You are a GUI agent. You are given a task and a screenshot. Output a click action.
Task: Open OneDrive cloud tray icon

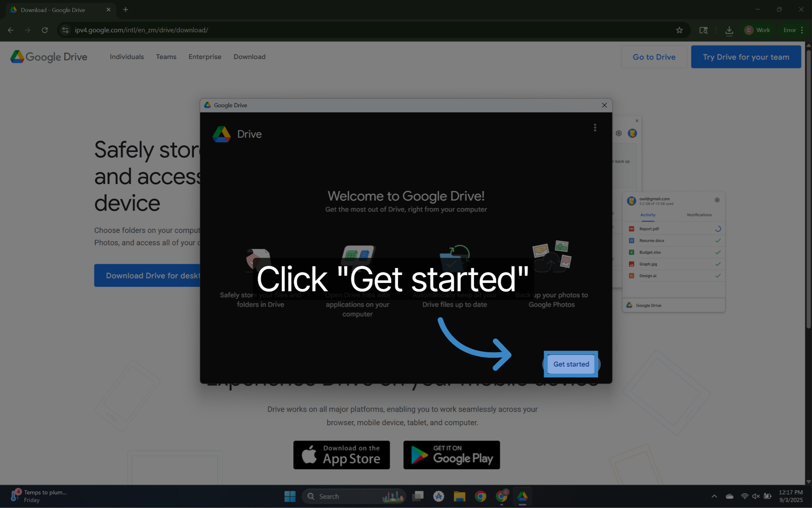[729, 496]
